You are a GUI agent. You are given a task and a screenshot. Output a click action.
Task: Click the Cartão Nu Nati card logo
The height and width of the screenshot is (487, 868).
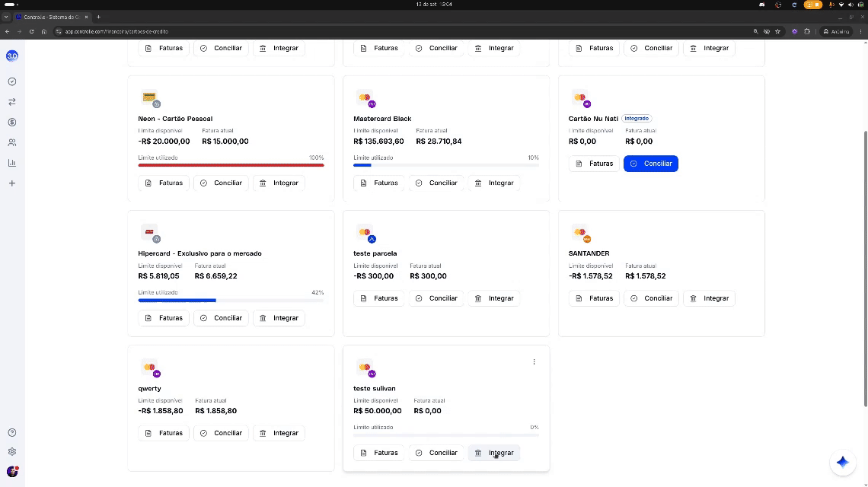click(581, 98)
